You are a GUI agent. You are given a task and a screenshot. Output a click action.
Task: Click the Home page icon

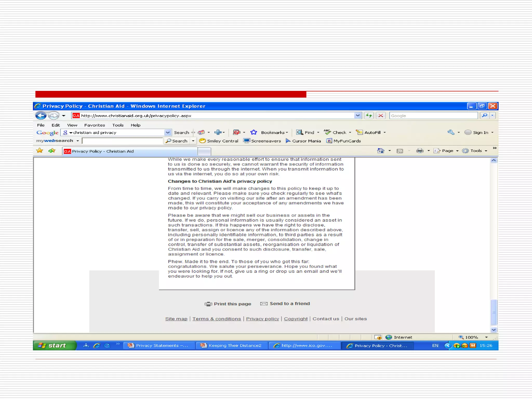[381, 151]
